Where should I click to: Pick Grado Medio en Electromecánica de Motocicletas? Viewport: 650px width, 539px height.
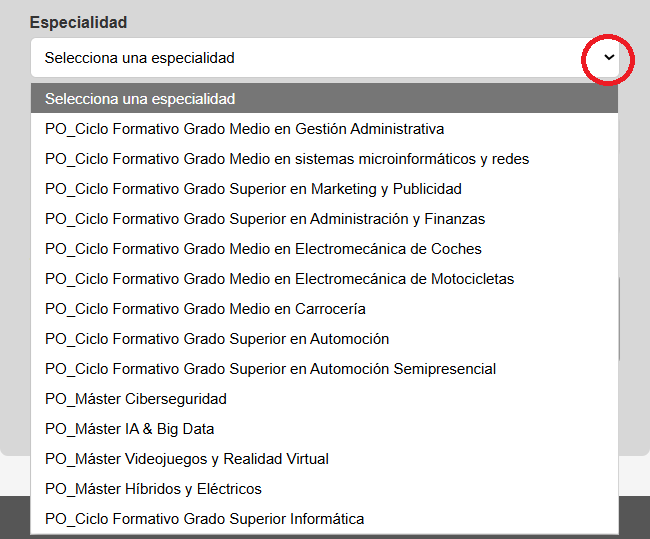(279, 279)
